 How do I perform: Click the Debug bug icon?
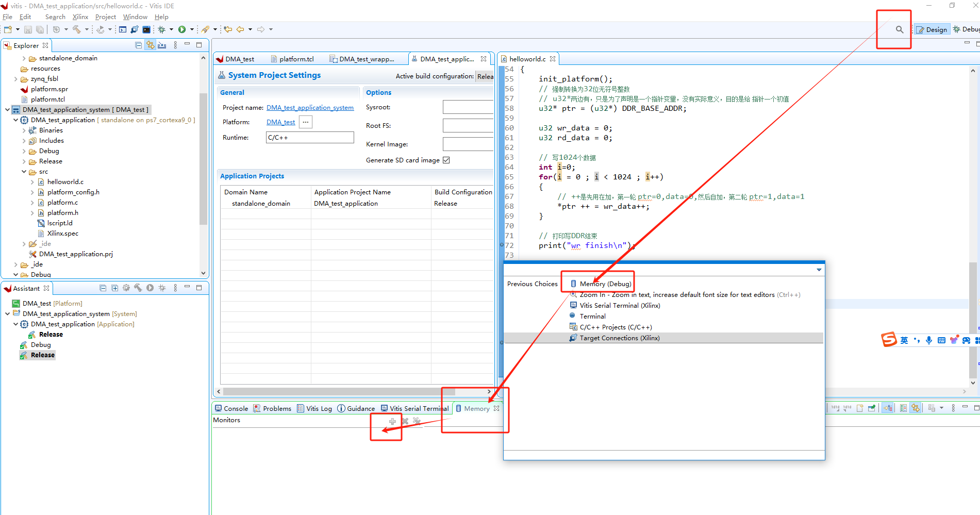pos(162,29)
